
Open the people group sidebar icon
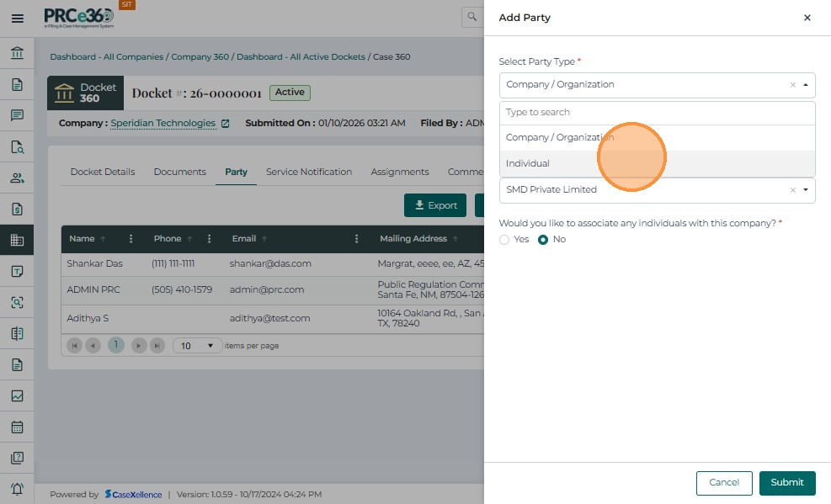17,178
